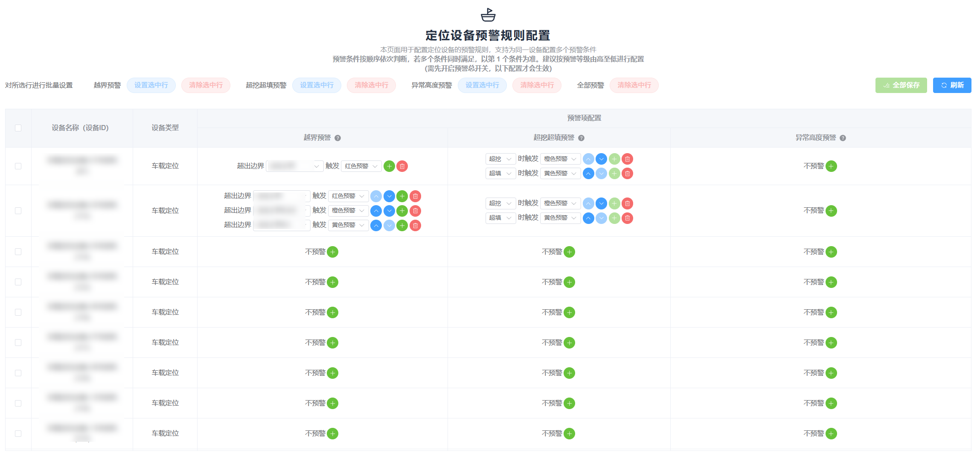The image size is (980, 456).
Task: Select all devices with the header checkbox
Action: point(18,128)
